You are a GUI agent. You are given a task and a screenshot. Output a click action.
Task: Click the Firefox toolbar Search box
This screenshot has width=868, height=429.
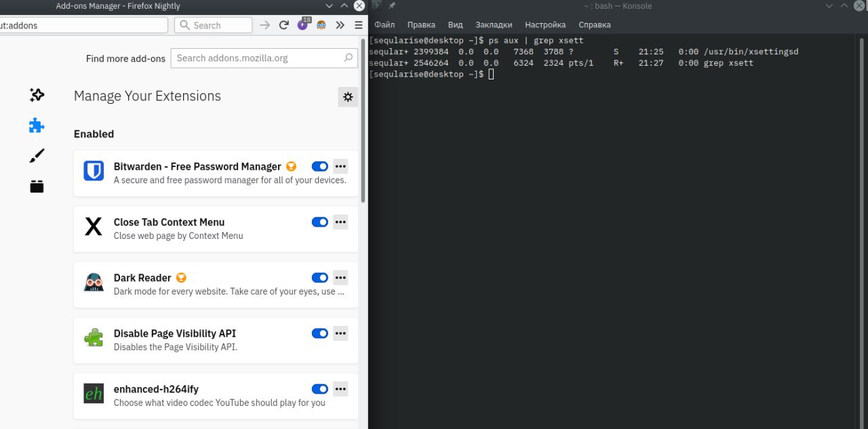pos(214,25)
